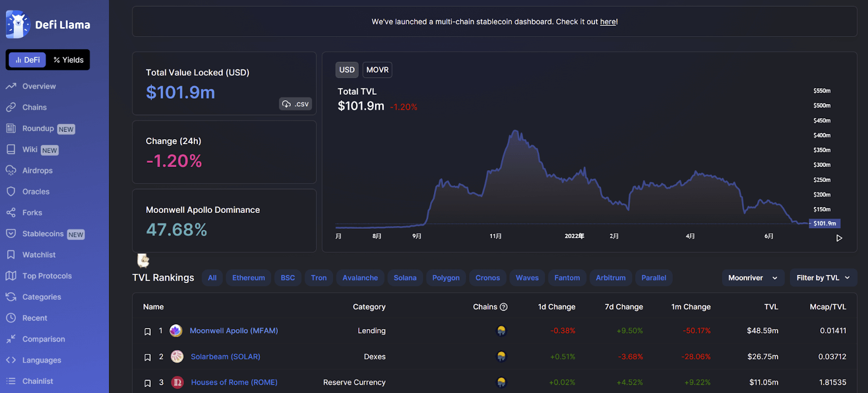The width and height of the screenshot is (868, 393).
Task: Click the Airdrops cloud icon
Action: 11,170
